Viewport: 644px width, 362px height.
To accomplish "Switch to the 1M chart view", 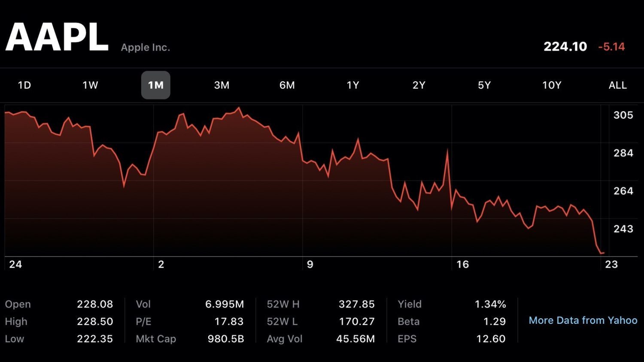I will point(155,85).
